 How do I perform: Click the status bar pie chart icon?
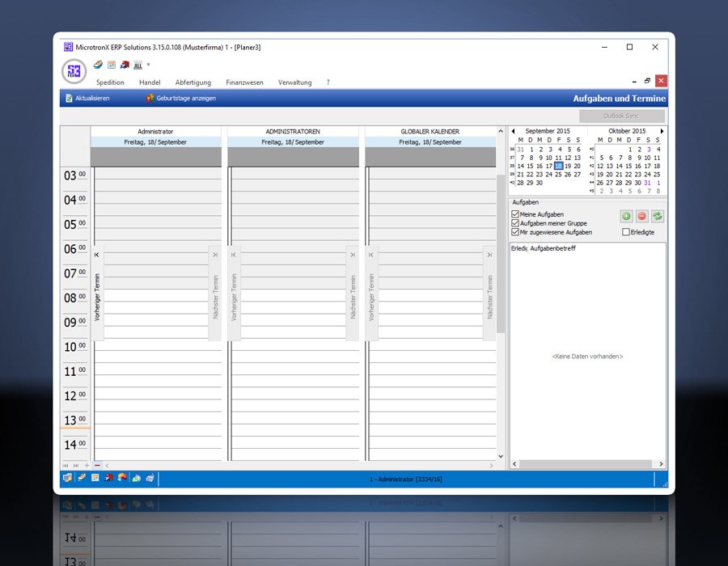[122, 477]
